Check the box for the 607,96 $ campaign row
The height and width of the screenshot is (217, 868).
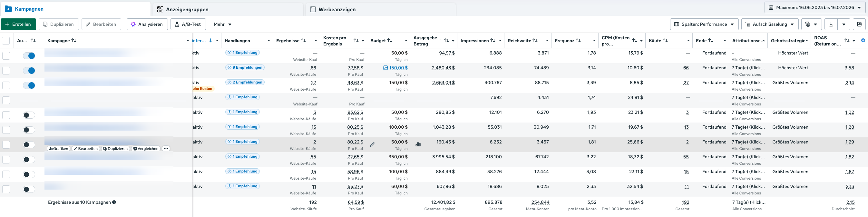6,189
